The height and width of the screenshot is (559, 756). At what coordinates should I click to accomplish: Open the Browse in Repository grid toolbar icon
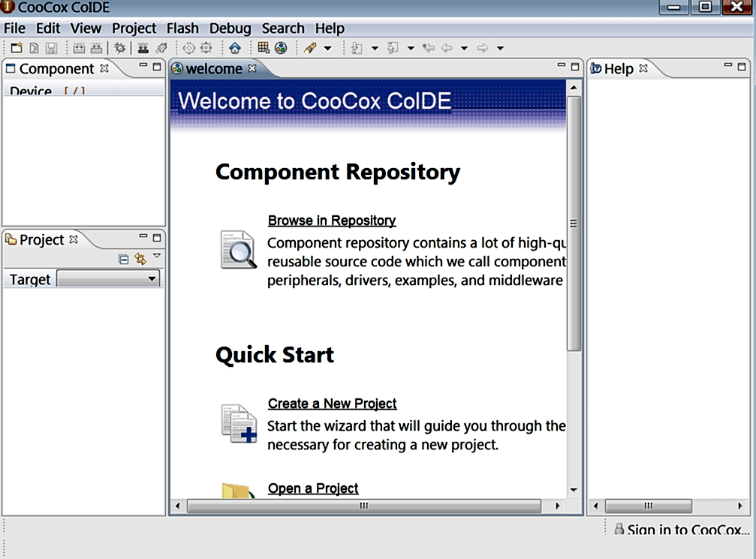263,48
